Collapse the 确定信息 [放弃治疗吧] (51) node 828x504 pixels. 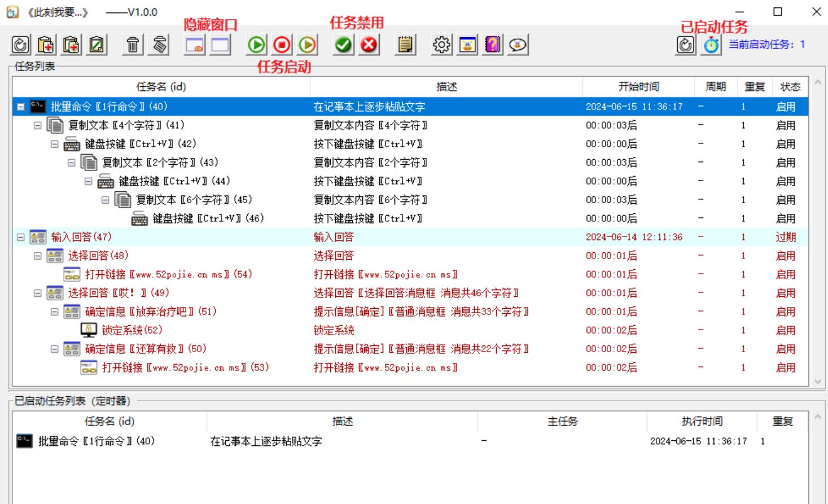(55, 312)
